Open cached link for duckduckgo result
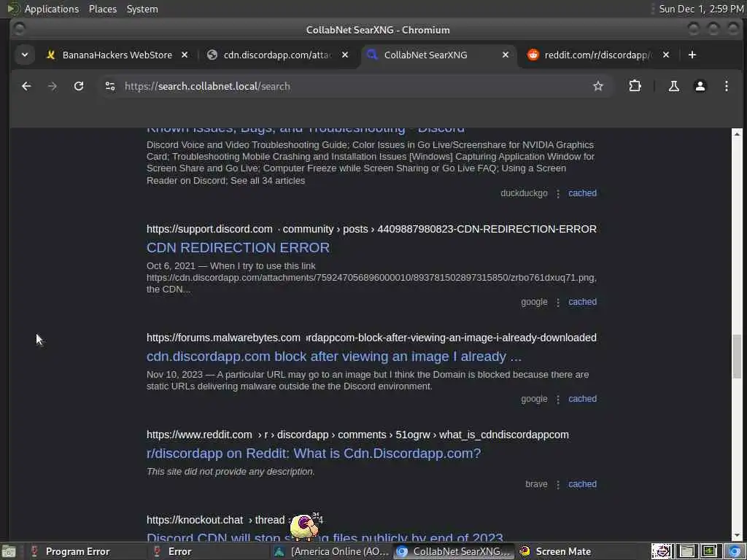Viewport: 747px width, 560px height. click(x=582, y=192)
